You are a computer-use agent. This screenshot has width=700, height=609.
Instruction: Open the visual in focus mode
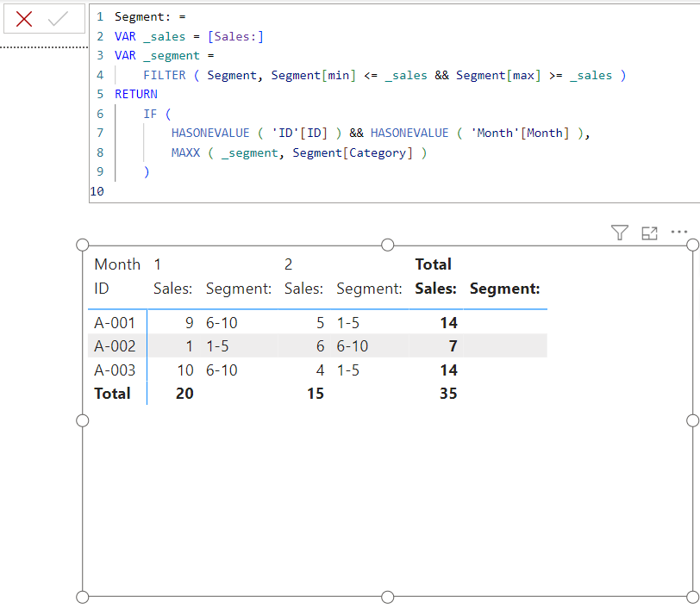pos(649,233)
